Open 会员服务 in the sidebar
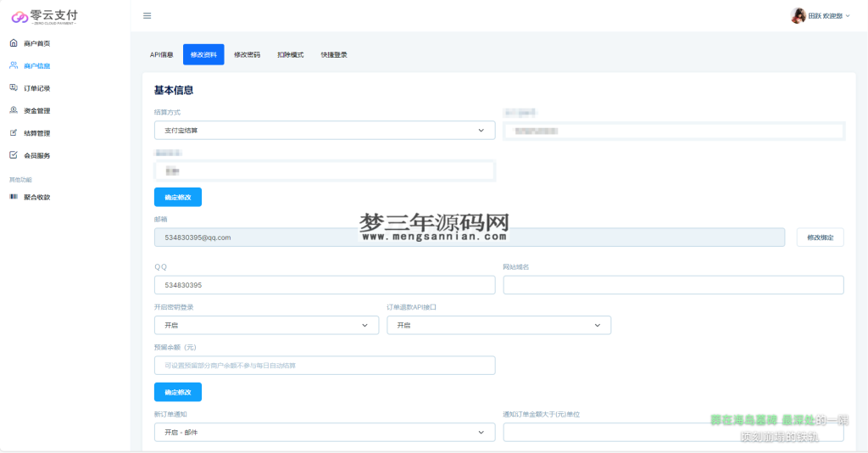 [37, 155]
